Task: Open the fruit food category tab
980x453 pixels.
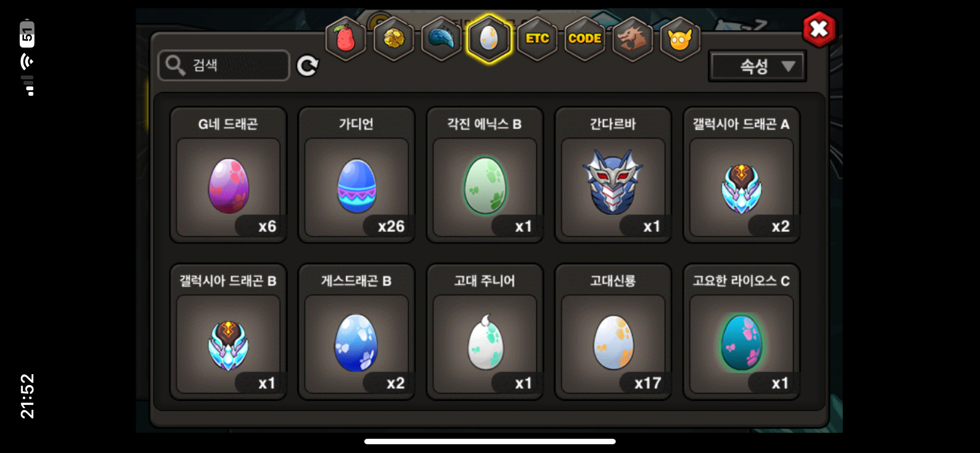Action: [346, 39]
